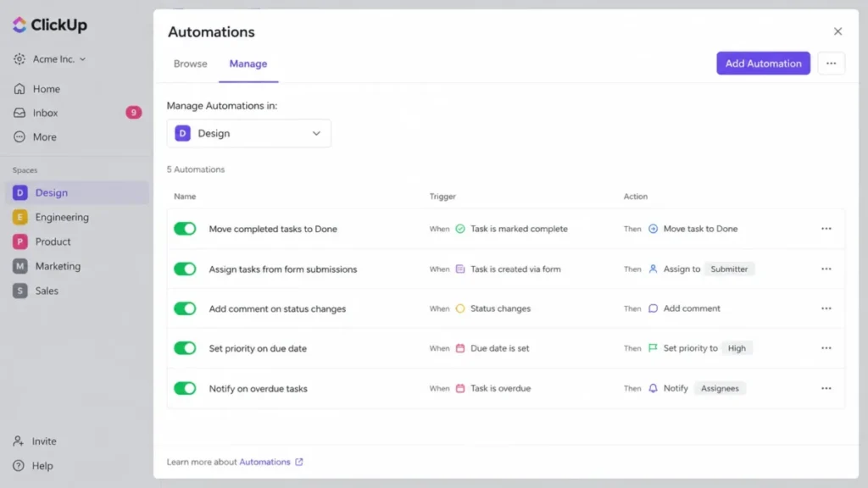
Task: Click the Design space D badge in sidebar
Action: (20, 192)
